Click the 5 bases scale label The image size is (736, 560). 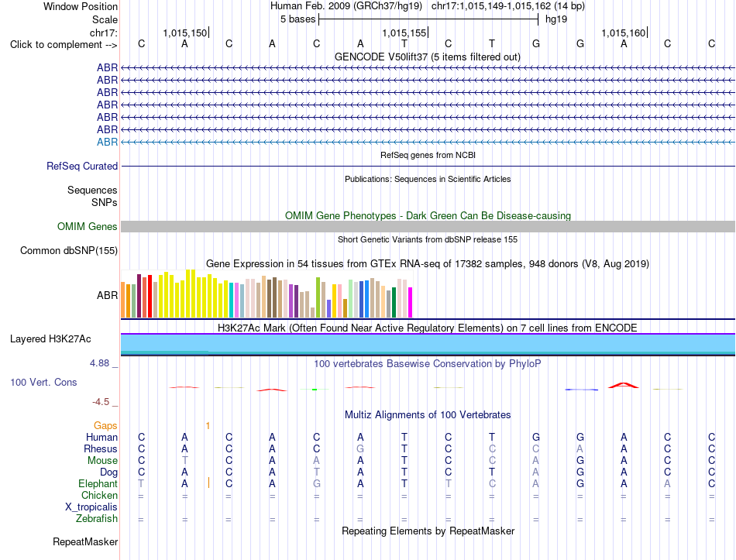click(x=297, y=19)
